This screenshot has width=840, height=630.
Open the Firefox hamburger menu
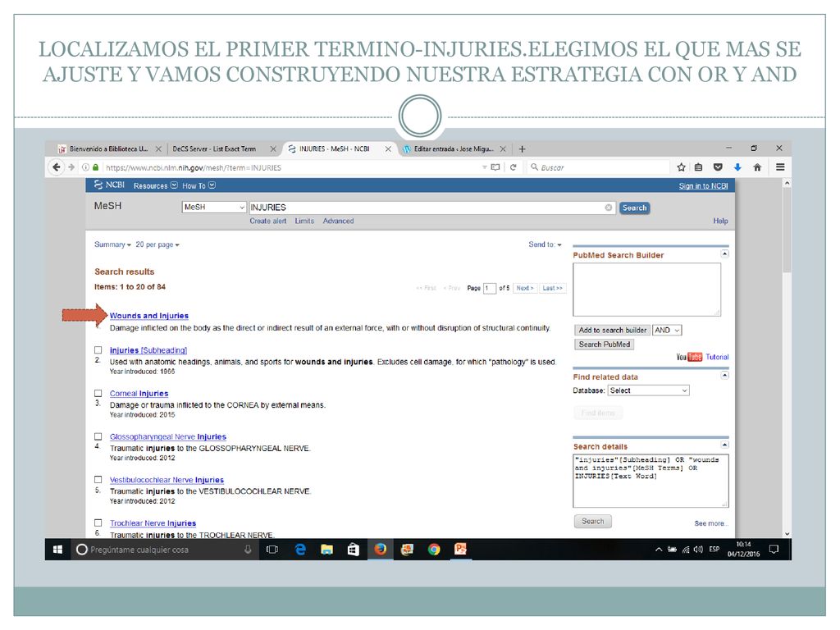click(780, 167)
